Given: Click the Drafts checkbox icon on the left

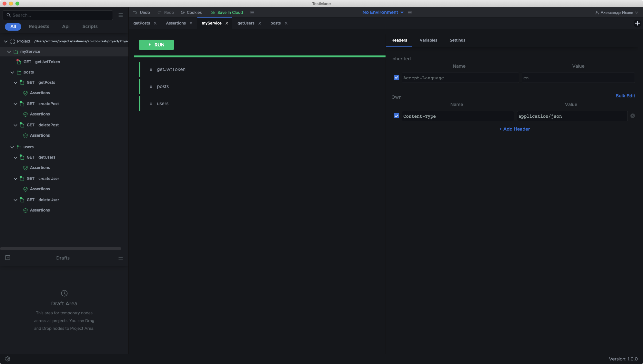Looking at the screenshot, I should click(x=8, y=258).
